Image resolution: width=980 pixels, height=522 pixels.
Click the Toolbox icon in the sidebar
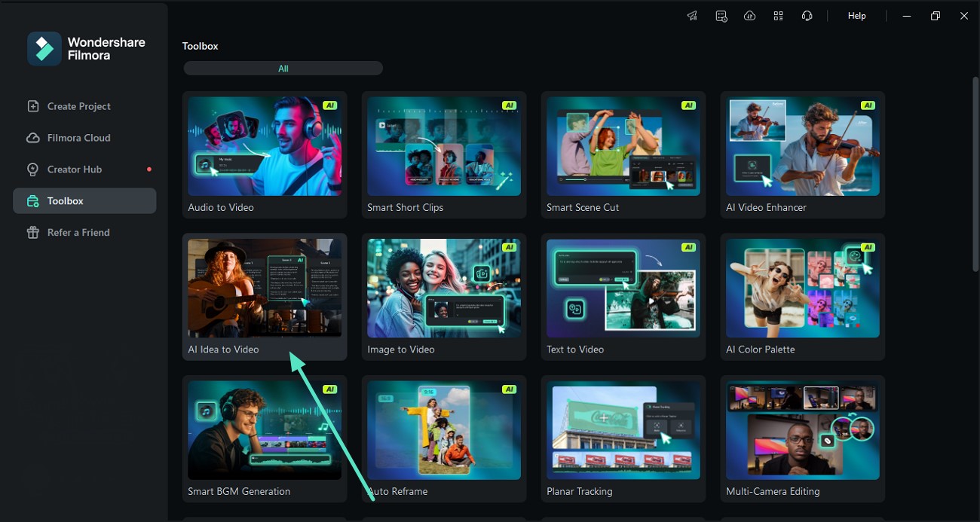coord(32,201)
